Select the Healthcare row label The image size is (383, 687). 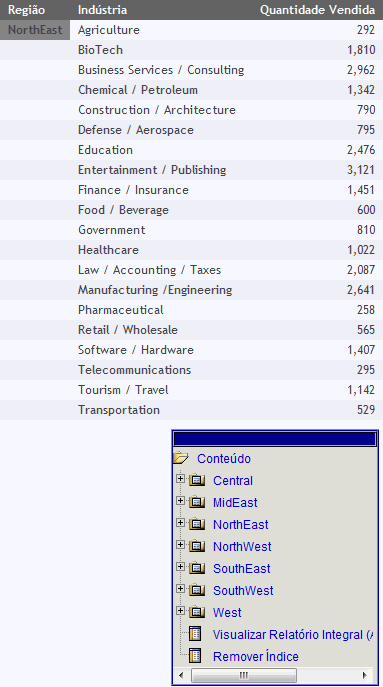108,250
